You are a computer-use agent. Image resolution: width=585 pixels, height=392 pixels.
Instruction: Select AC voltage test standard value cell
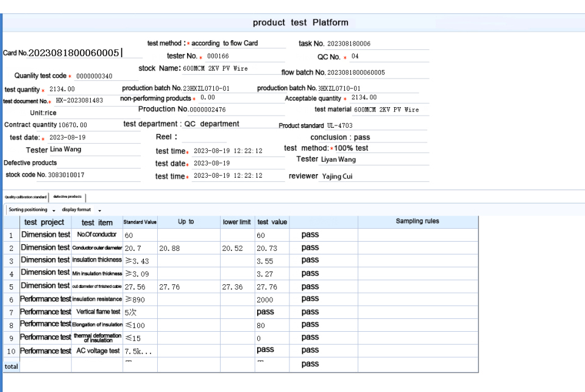140,351
